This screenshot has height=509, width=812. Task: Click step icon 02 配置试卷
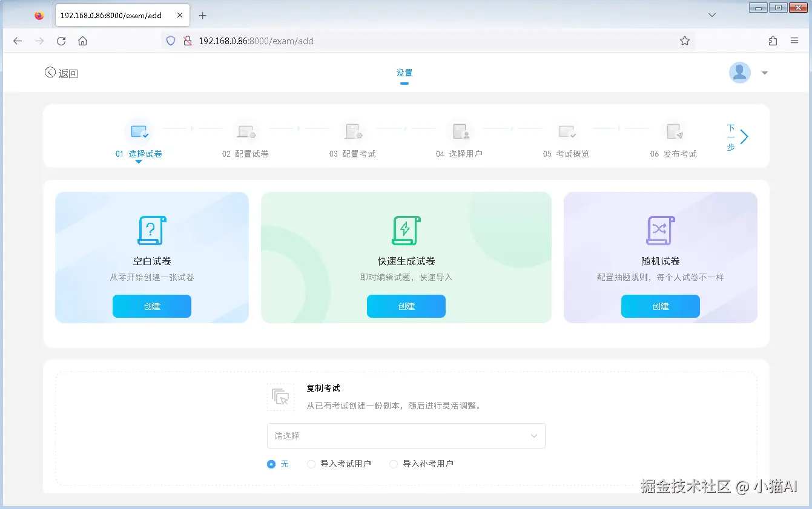246,131
